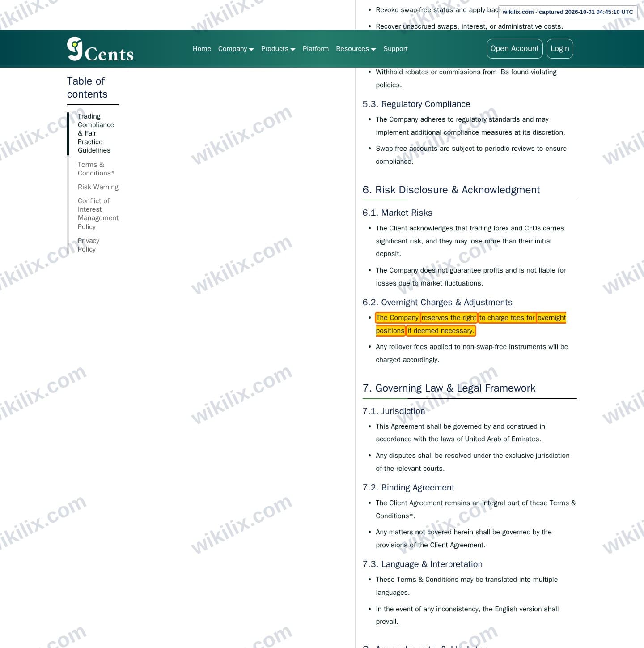The width and height of the screenshot is (644, 648).
Task: Click the Open Account button
Action: coord(514,49)
